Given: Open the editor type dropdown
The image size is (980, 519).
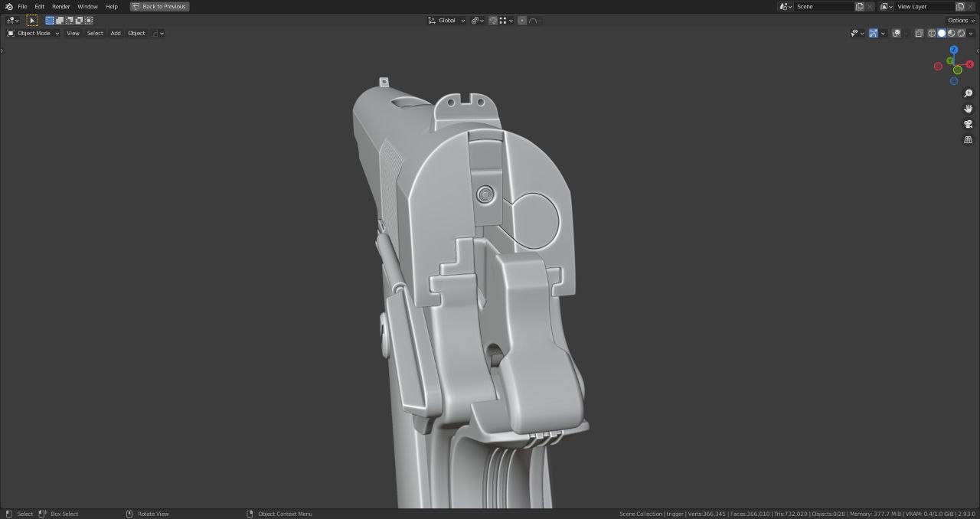Looking at the screenshot, I should (12, 21).
